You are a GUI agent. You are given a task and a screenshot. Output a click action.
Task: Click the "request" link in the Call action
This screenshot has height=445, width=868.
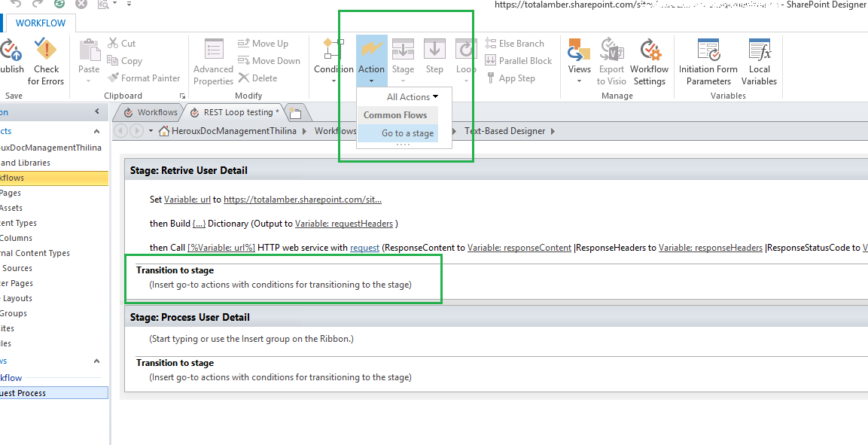click(x=364, y=247)
